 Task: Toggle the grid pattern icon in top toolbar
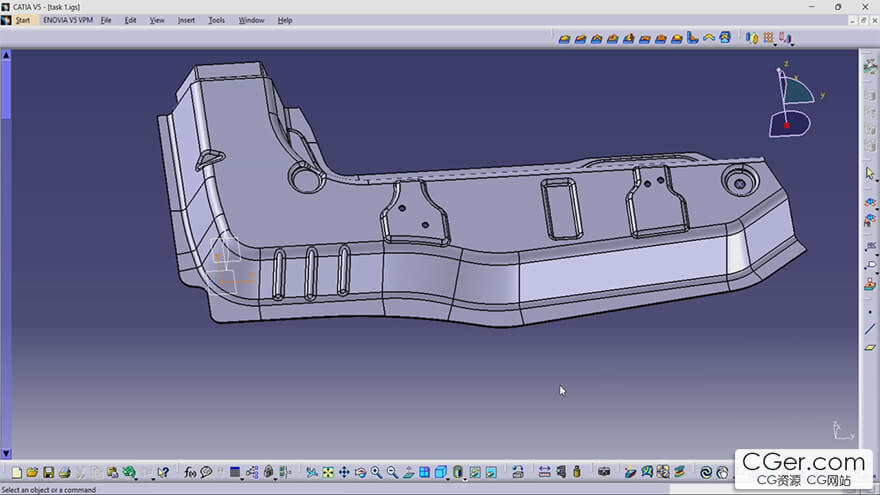coord(768,37)
